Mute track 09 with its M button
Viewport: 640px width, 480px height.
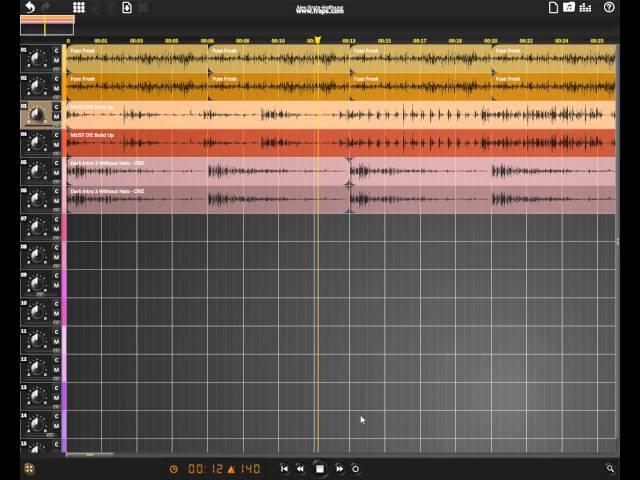[x=56, y=286]
